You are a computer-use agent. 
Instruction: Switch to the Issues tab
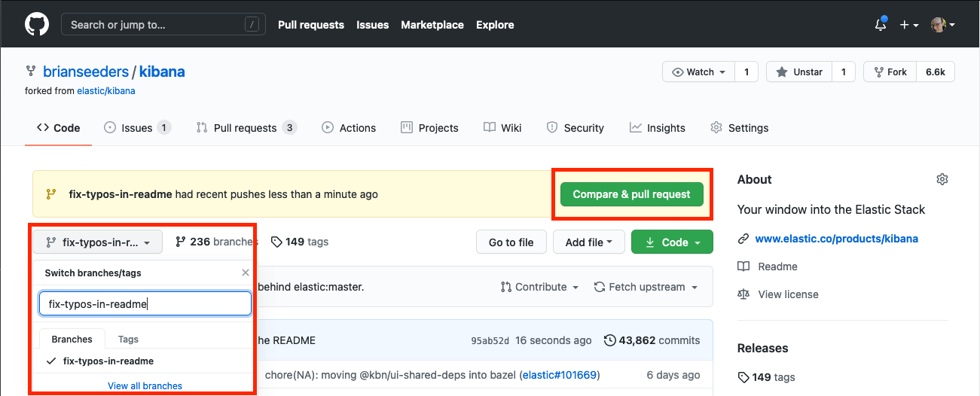click(138, 128)
